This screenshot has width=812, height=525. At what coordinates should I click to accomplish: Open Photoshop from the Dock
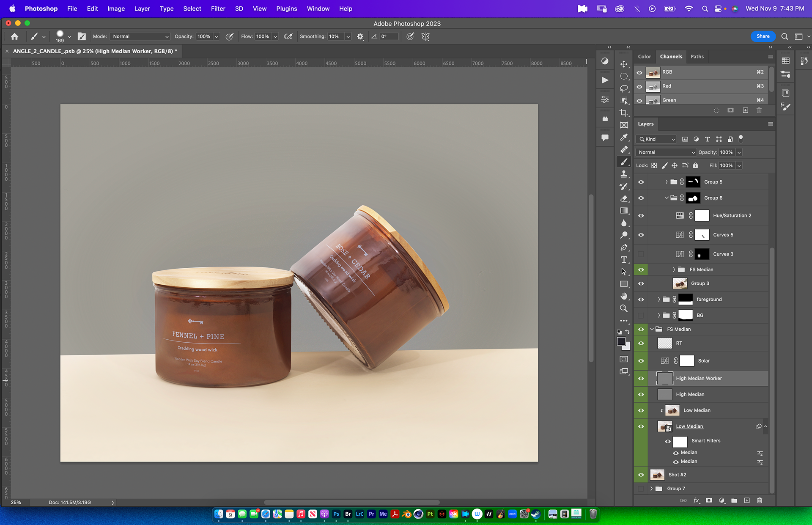(x=336, y=514)
